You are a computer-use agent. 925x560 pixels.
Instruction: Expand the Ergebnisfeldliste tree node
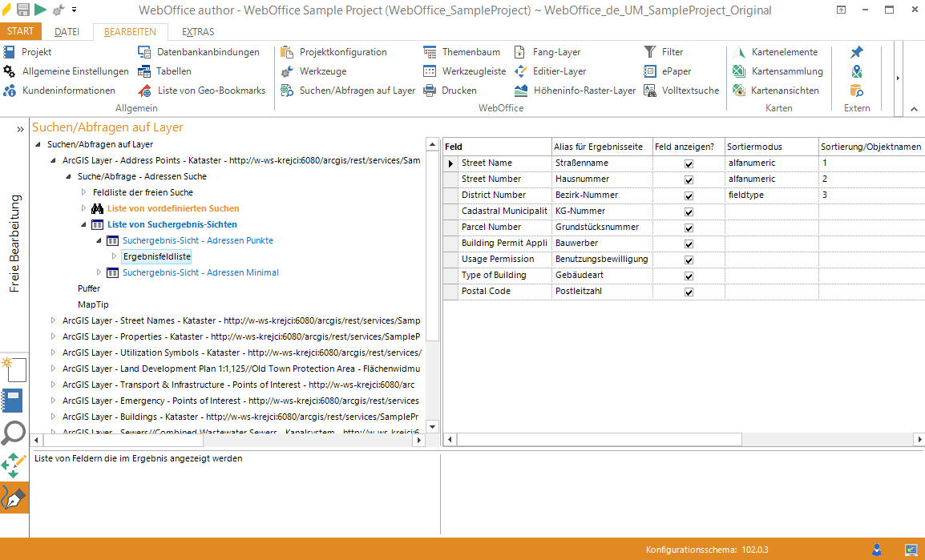tap(114, 256)
